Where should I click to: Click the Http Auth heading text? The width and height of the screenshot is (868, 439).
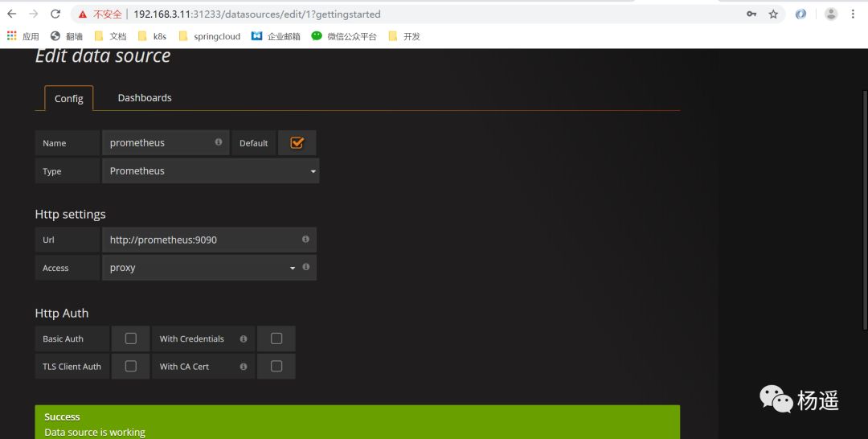pyautogui.click(x=61, y=314)
